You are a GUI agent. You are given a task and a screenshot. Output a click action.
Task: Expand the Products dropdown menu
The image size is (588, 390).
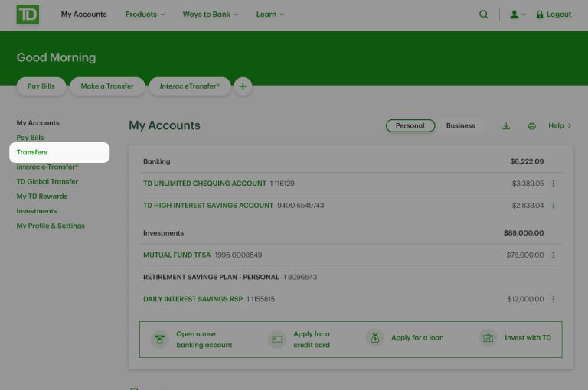click(x=145, y=15)
